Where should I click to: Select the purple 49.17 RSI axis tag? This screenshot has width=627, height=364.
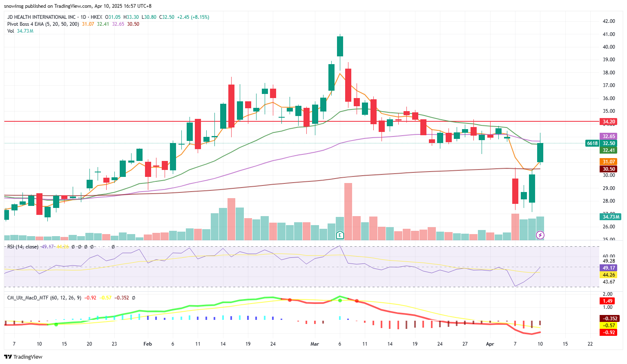coord(609,268)
